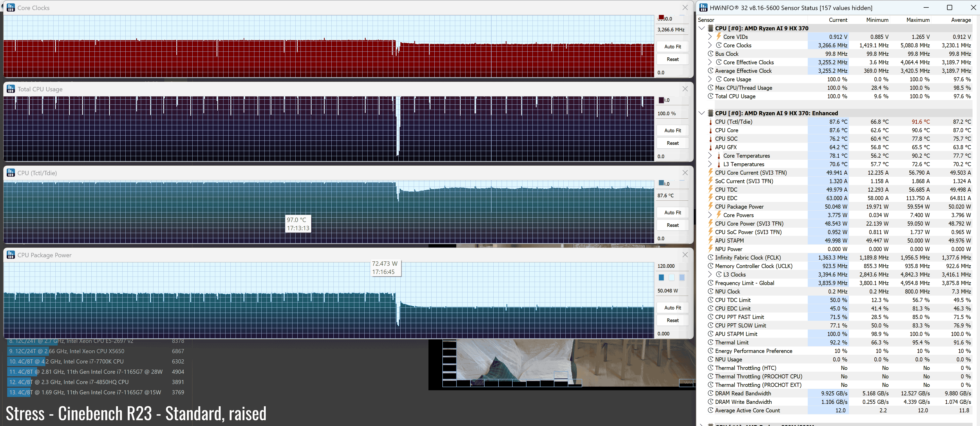Click the thermometer icon next to CPU SOC
980x426 pixels.
click(710, 139)
